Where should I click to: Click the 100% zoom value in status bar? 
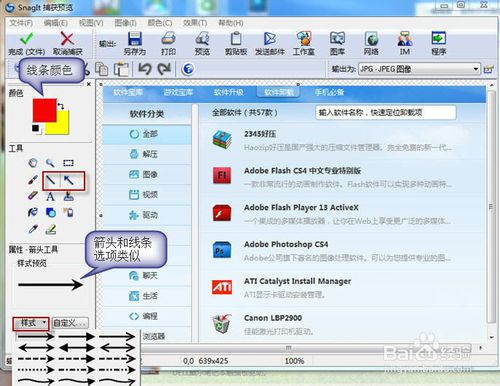[294, 361]
